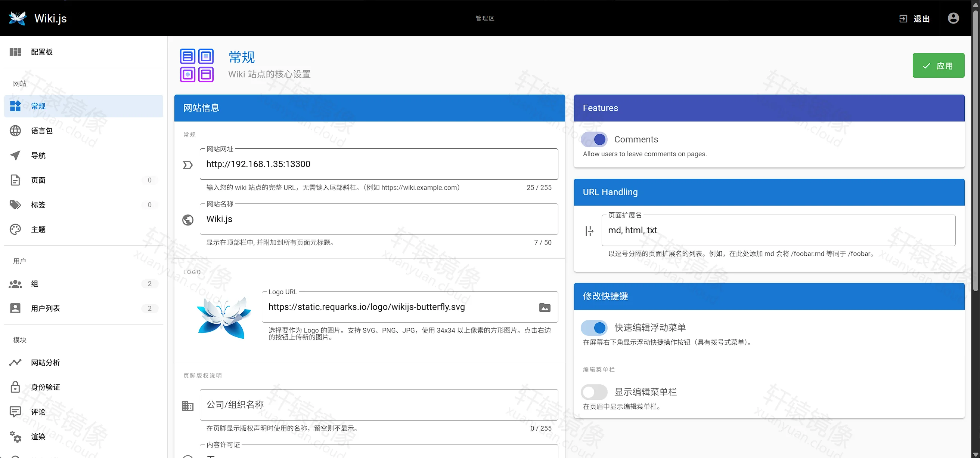Click the 评论 comments icon

click(15, 412)
